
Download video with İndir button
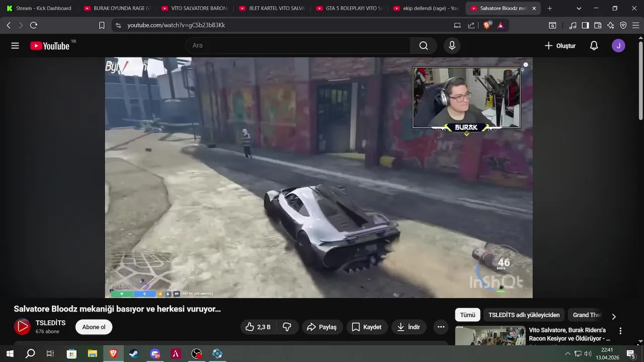(x=409, y=327)
